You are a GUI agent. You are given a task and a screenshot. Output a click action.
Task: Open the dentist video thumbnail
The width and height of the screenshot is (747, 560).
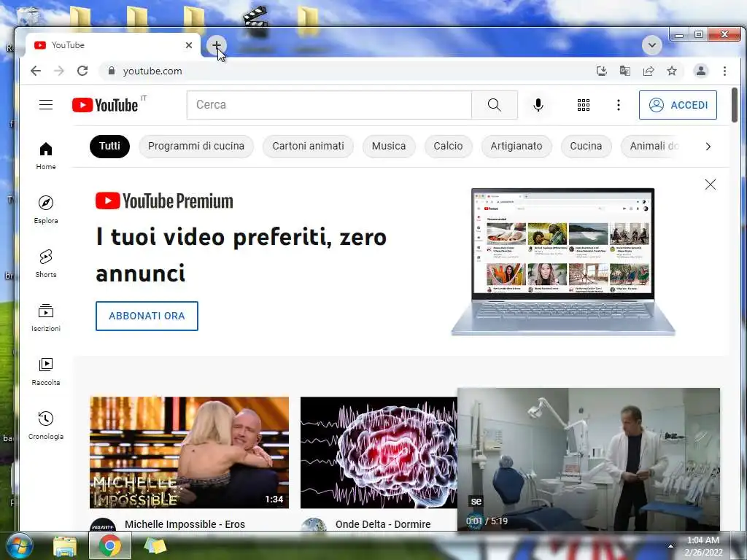pos(589,459)
